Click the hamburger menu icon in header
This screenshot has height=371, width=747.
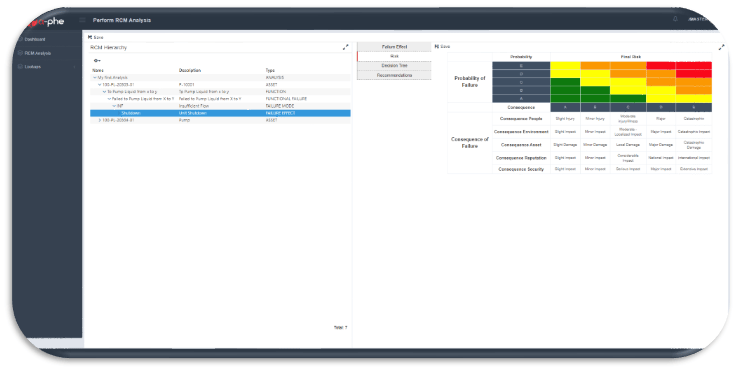click(x=82, y=20)
